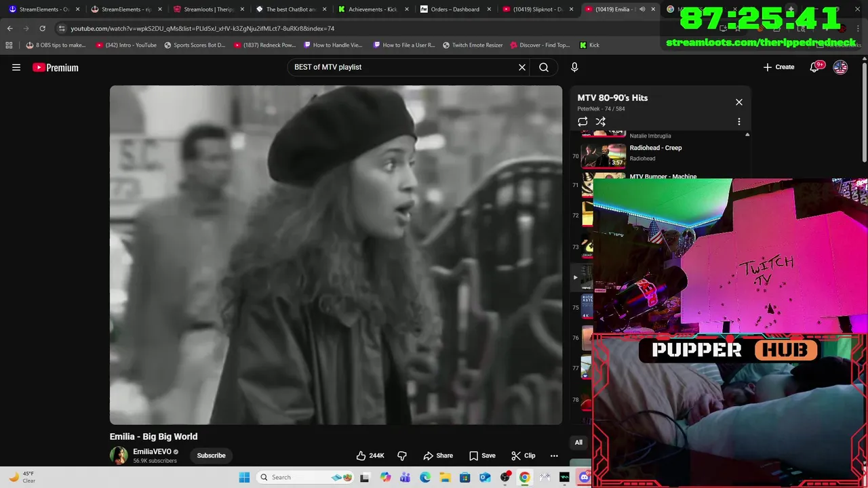Select the 'All' chip below playlist
Screen dimensions: 868x488
[x=578, y=443]
